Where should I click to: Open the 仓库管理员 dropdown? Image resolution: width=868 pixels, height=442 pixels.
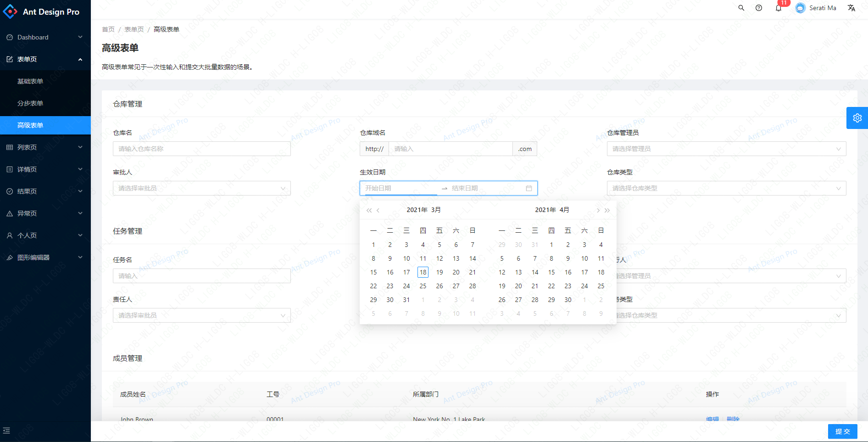pos(726,148)
